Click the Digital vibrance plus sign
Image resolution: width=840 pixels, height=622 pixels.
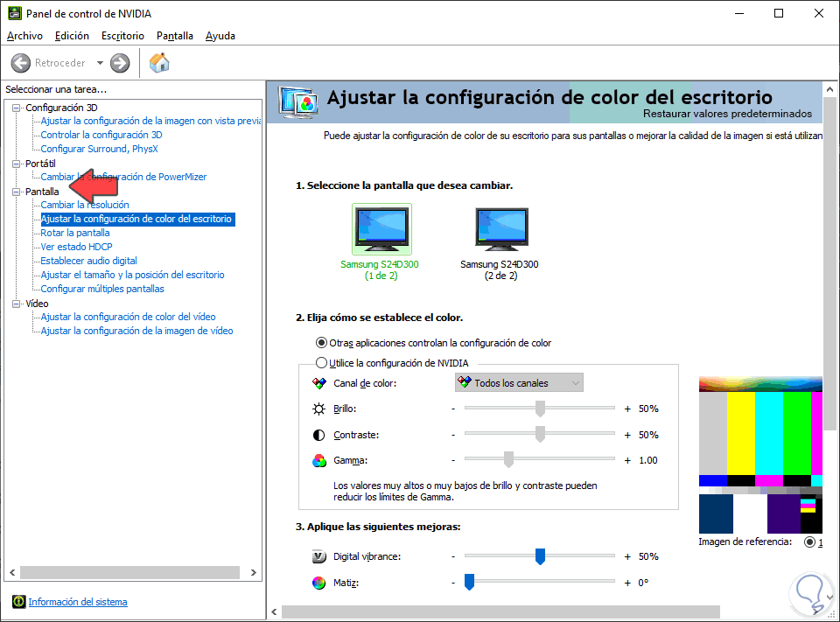click(627, 557)
